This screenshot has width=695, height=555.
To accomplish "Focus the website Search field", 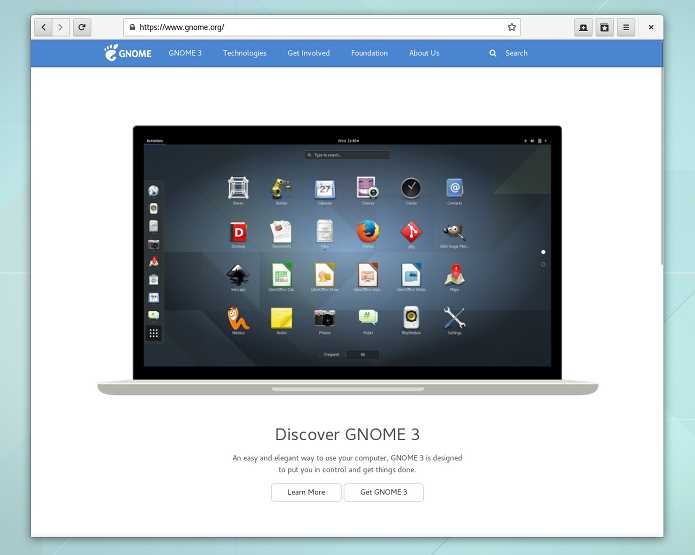I will click(516, 53).
